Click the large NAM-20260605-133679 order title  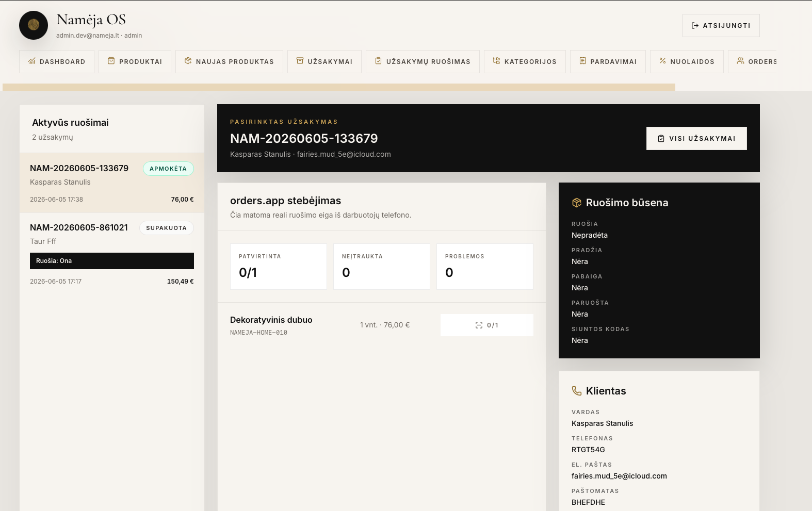(304, 138)
